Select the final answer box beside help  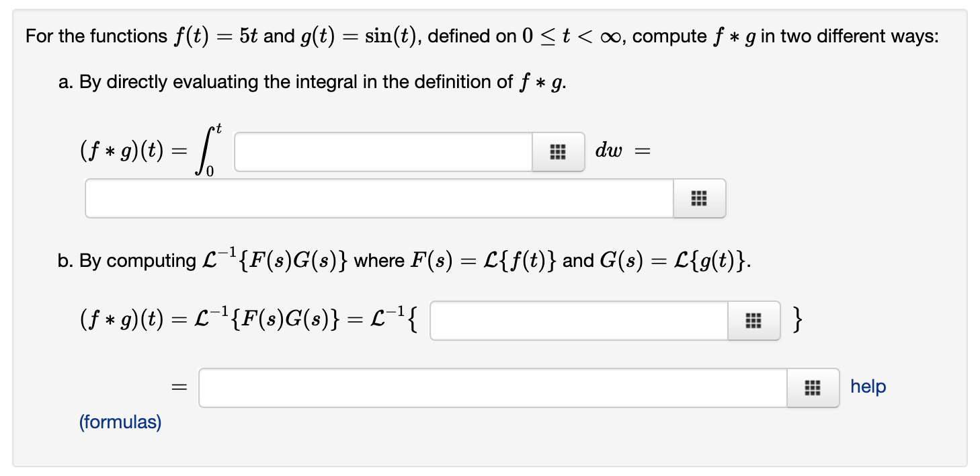(491, 387)
